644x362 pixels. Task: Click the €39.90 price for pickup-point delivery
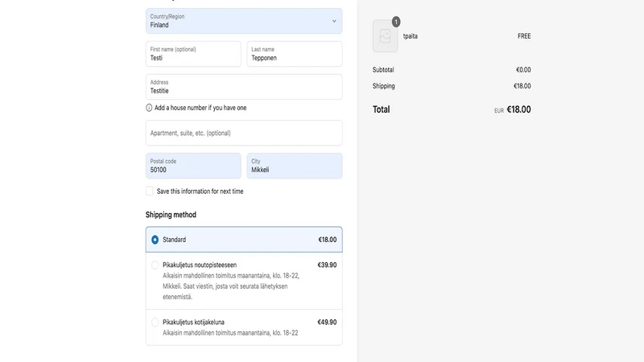pos(327,265)
